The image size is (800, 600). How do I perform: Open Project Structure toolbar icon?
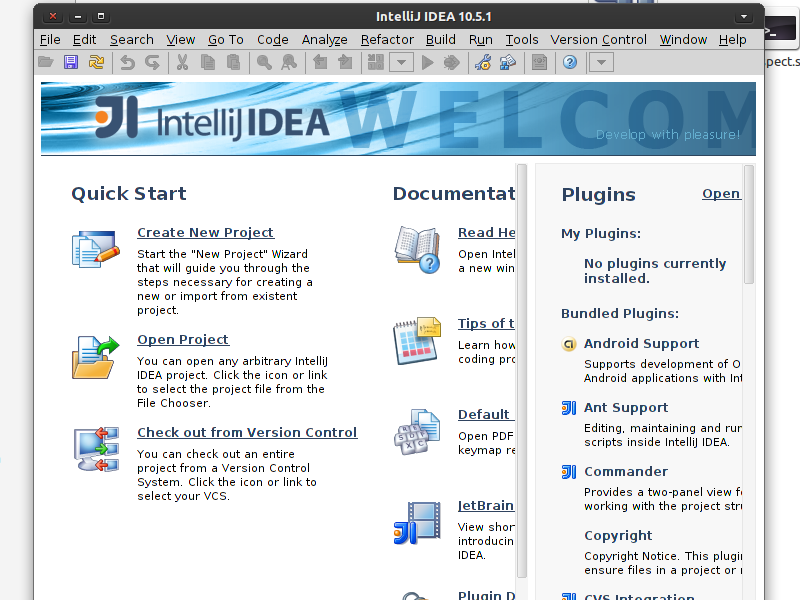[x=507, y=63]
